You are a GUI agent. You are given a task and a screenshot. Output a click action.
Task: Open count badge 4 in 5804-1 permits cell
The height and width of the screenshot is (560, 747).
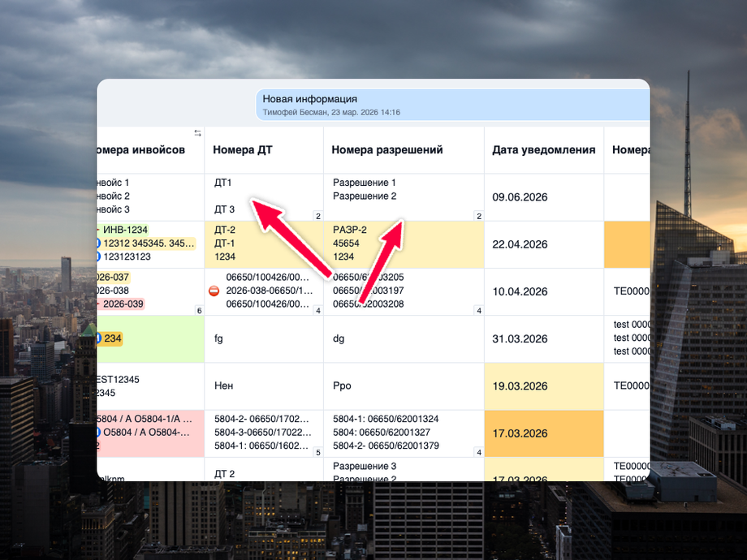coord(479,452)
